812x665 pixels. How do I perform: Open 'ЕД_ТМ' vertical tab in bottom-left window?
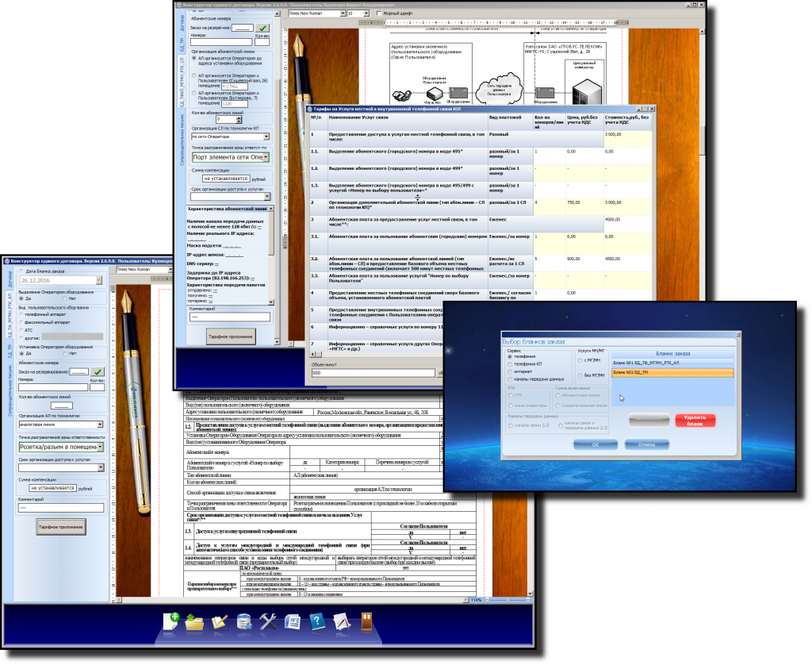coord(9,351)
